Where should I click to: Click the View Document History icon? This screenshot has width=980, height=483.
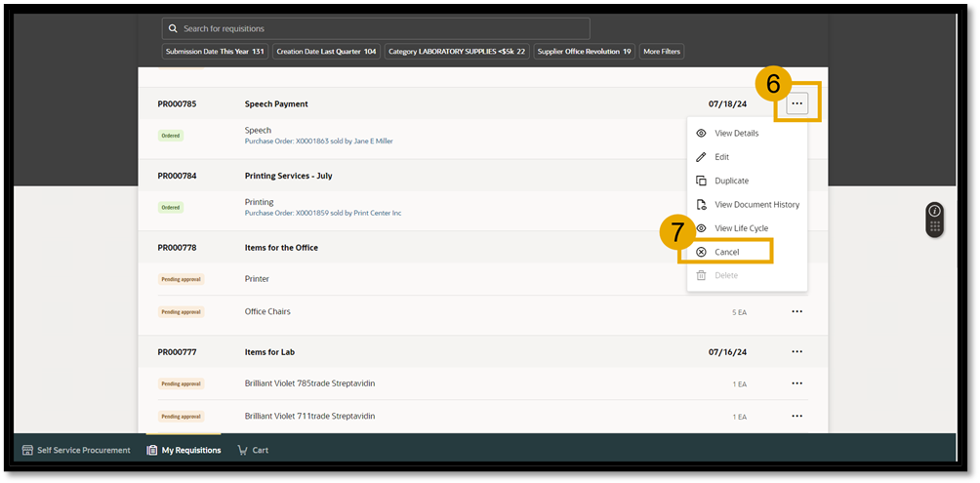[701, 205]
